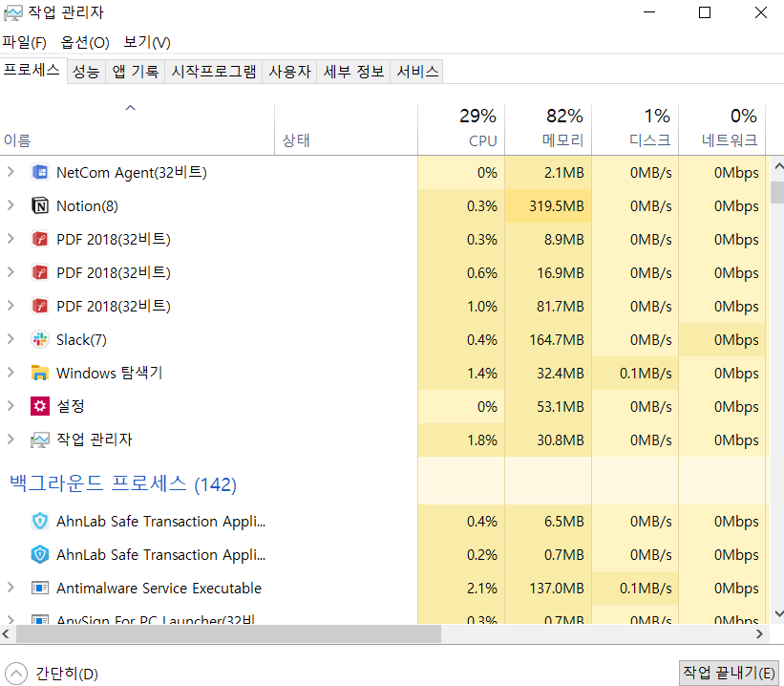Image resolution: width=784 pixels, height=686 pixels.
Task: Click Windows 탐색기 disk value 0.1MB/s
Action: [x=646, y=374]
